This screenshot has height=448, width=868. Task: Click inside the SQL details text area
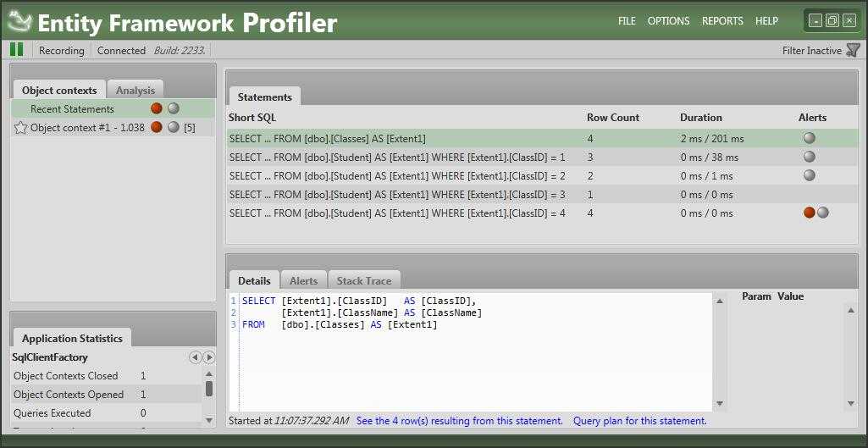[471, 353]
